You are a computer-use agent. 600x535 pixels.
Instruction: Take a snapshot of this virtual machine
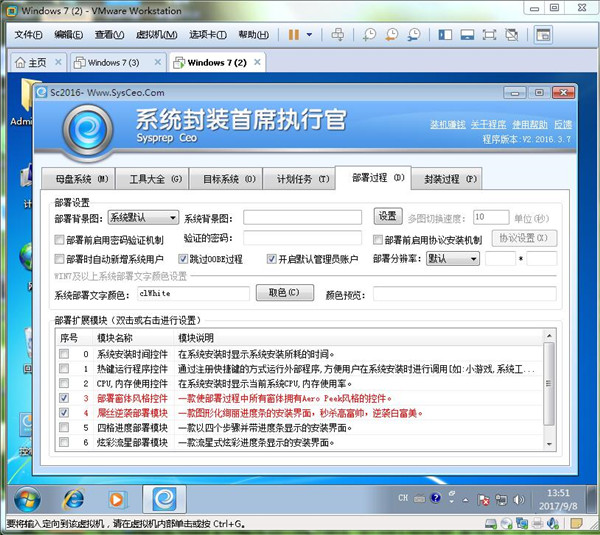click(x=369, y=35)
